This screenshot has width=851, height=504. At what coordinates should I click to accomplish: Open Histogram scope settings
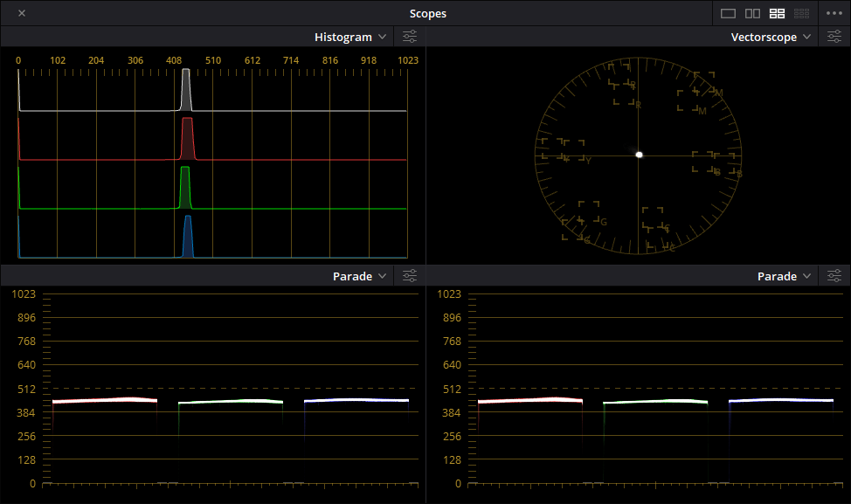pos(410,37)
